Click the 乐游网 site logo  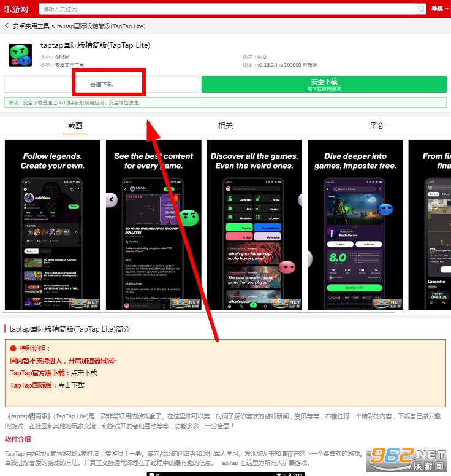[x=16, y=9]
